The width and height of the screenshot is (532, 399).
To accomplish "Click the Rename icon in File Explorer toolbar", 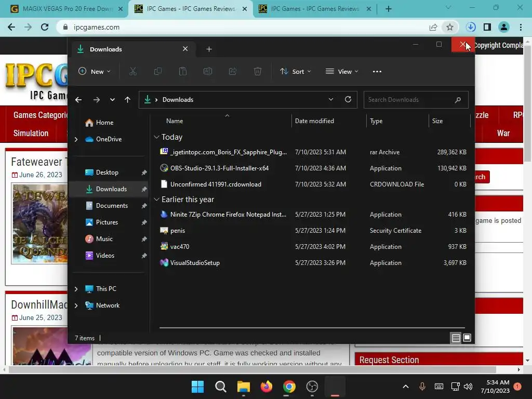I will (x=208, y=71).
